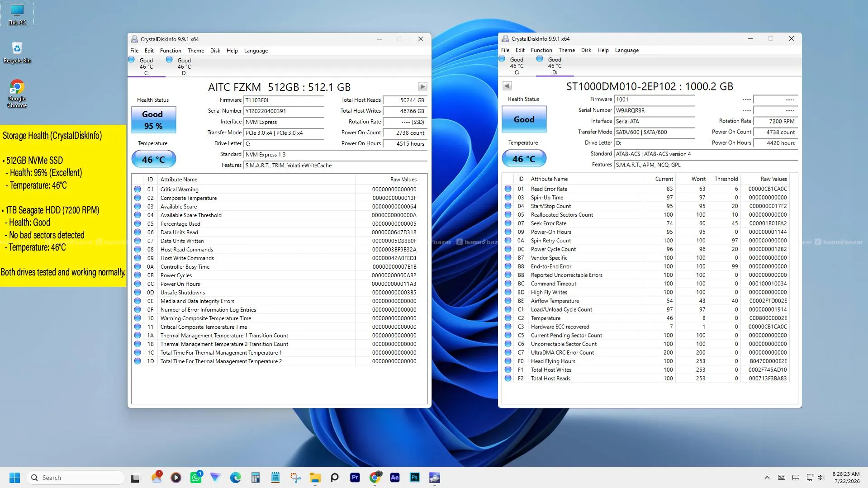This screenshot has height=488, width=868.
Task: Click CrystalDiskInfo taskbar icon
Action: pos(435,478)
